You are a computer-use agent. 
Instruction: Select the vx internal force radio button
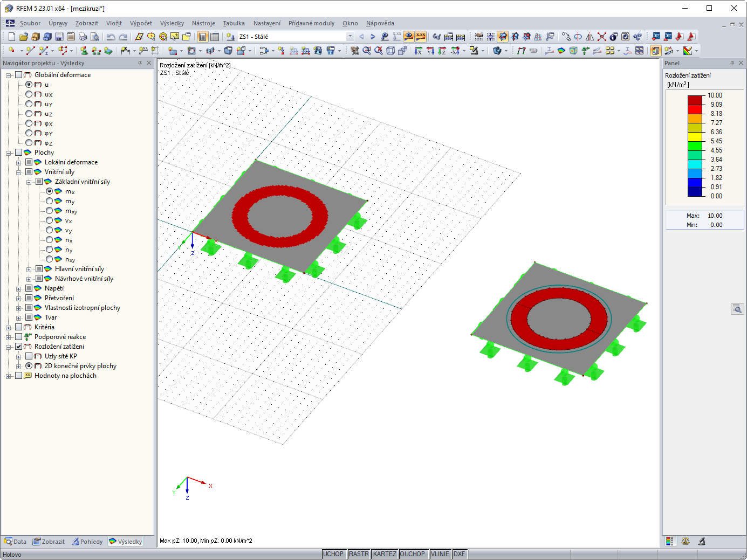point(50,220)
